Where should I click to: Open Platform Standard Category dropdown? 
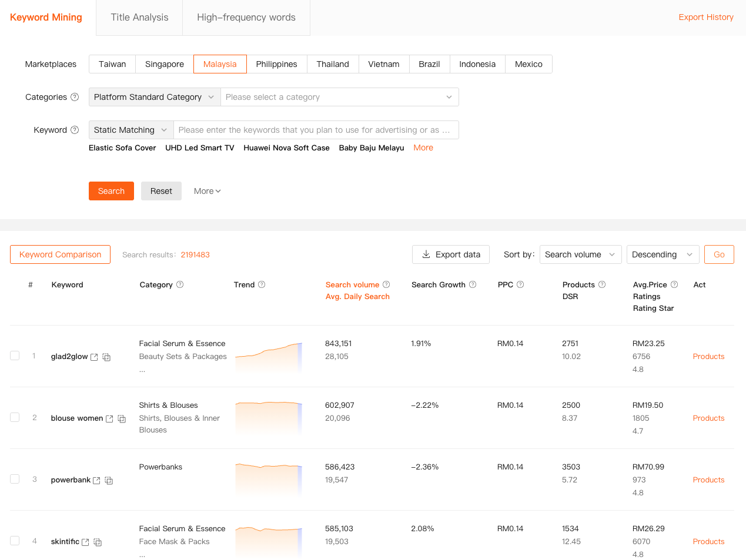tap(154, 97)
